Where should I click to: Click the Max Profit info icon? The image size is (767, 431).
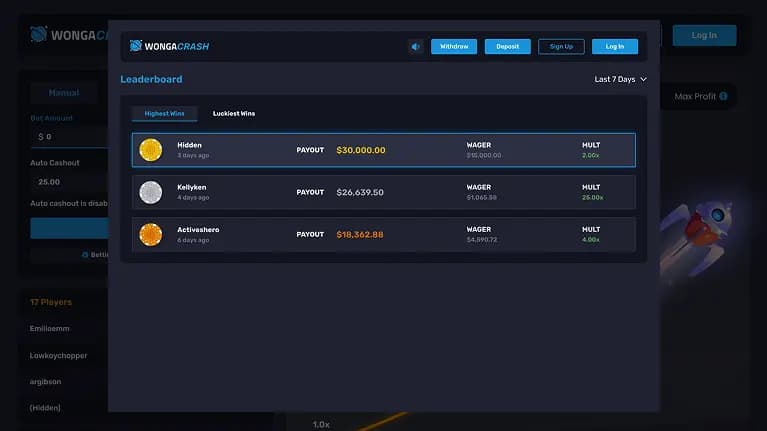coord(726,96)
